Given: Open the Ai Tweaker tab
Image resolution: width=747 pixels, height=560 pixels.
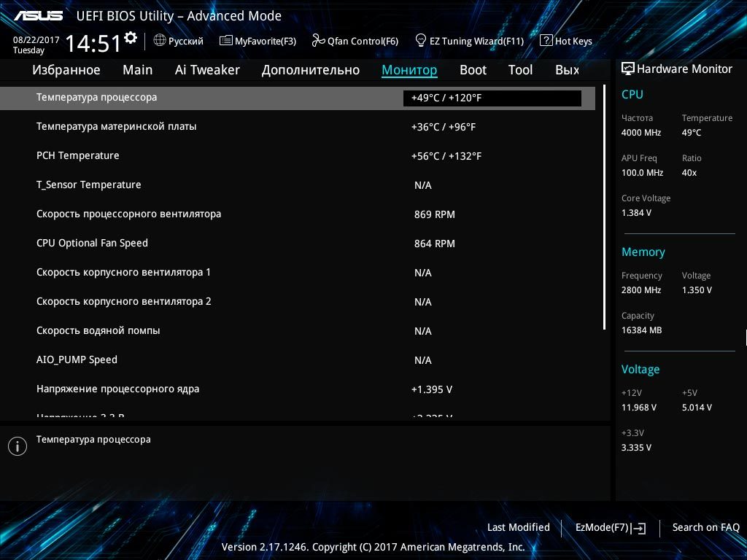Looking at the screenshot, I should click(x=207, y=70).
